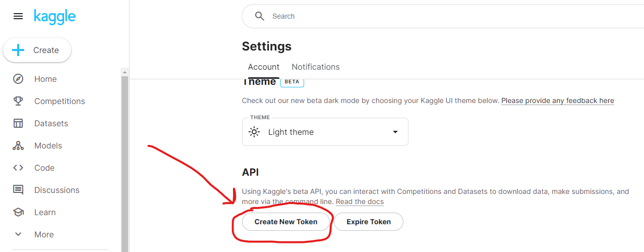Select the Account tab
The width and height of the screenshot is (644, 252).
(263, 67)
